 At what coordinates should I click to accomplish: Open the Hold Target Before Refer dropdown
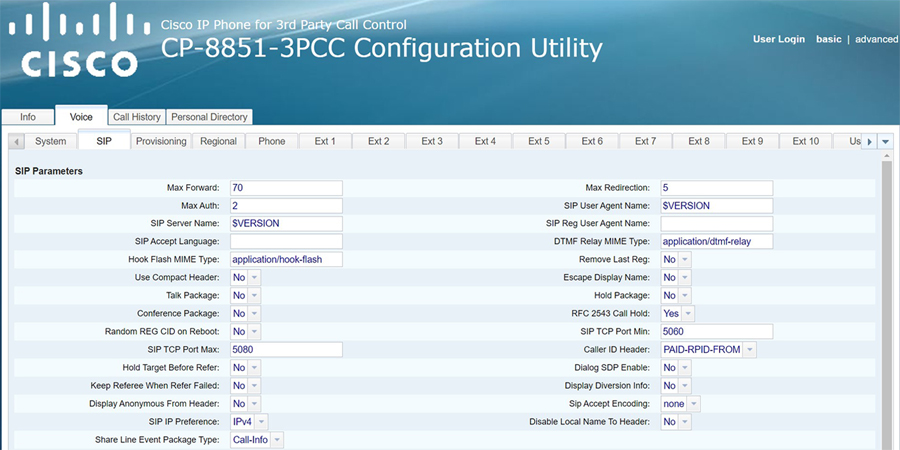point(245,367)
